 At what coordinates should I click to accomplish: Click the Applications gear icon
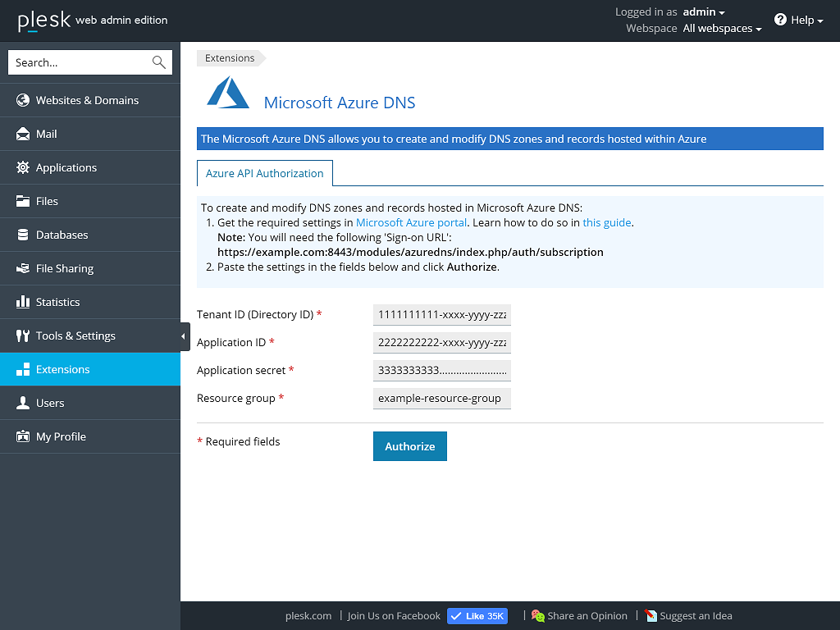(x=23, y=167)
